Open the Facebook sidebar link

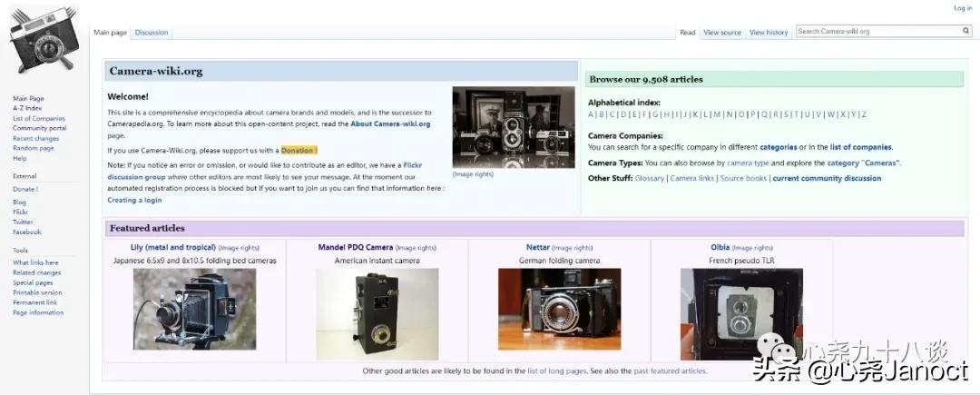27,232
